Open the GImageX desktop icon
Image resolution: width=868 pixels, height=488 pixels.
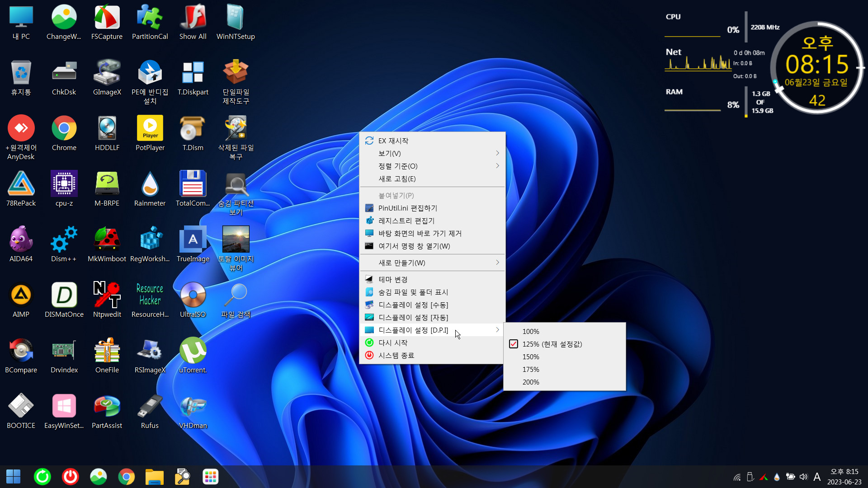coord(107,78)
